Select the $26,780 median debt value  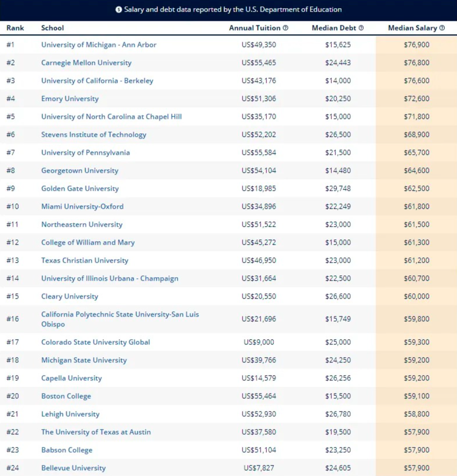(338, 414)
